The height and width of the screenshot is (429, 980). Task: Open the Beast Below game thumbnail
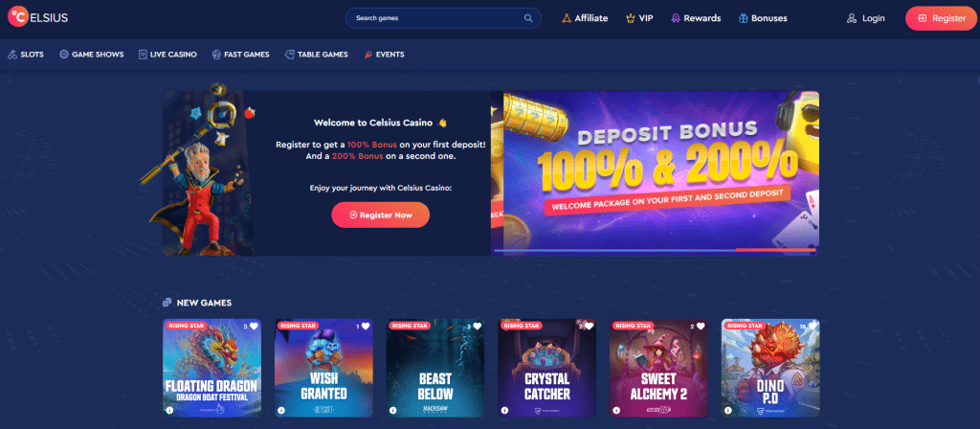pyautogui.click(x=435, y=368)
